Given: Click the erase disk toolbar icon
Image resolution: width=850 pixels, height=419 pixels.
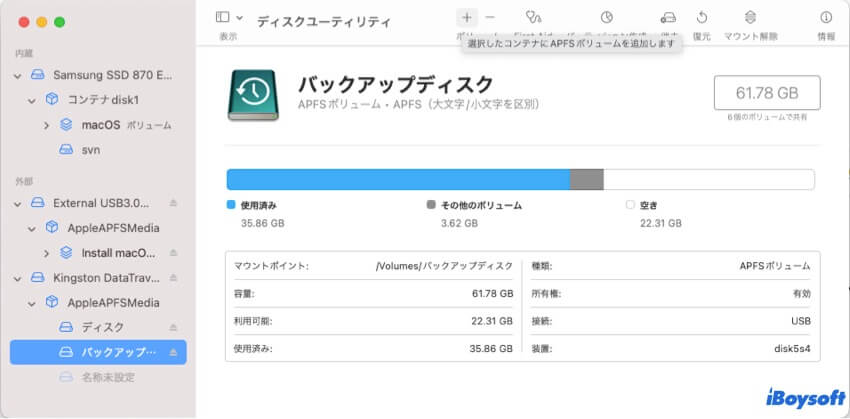Looking at the screenshot, I should click(668, 18).
